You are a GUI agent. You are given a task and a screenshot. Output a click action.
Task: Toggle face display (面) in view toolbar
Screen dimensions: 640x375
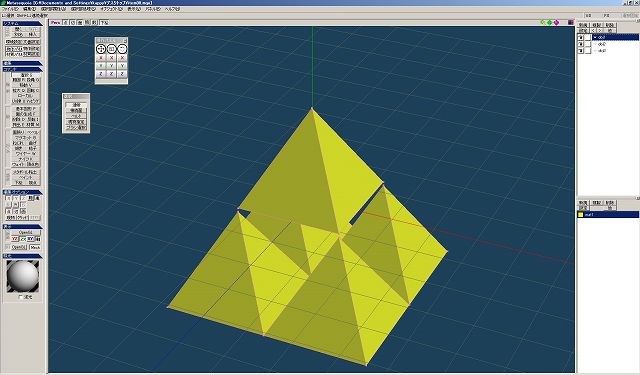80,22
